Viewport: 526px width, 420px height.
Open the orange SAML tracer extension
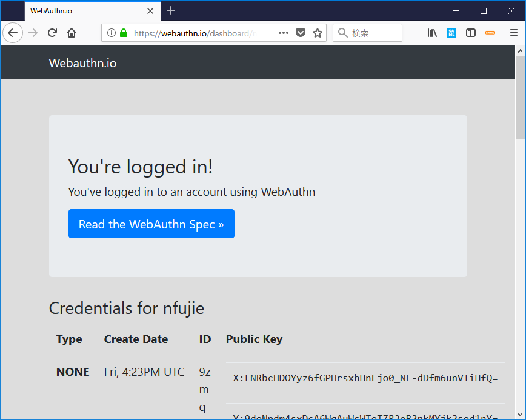[x=490, y=33]
